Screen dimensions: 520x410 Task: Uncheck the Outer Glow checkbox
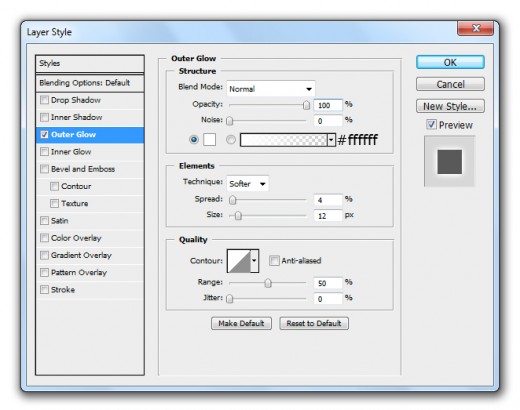[x=44, y=135]
